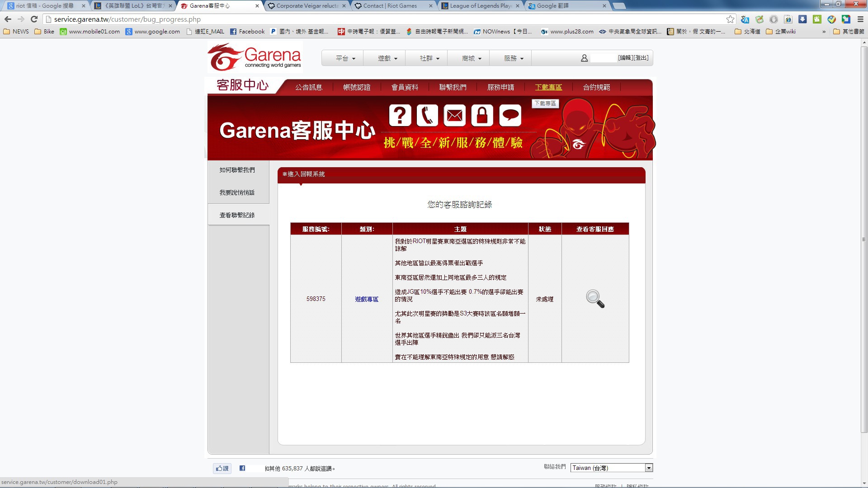868x488 pixels.
Task: Open the 服務申請 tab
Action: tap(500, 87)
